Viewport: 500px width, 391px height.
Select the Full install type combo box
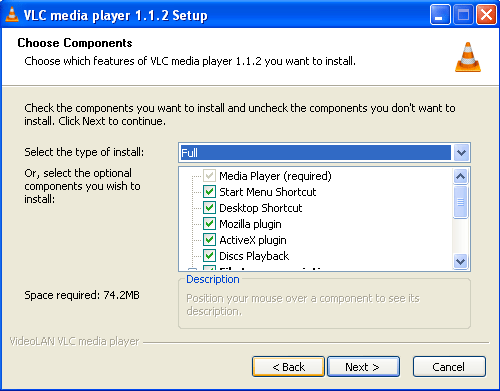pos(324,153)
